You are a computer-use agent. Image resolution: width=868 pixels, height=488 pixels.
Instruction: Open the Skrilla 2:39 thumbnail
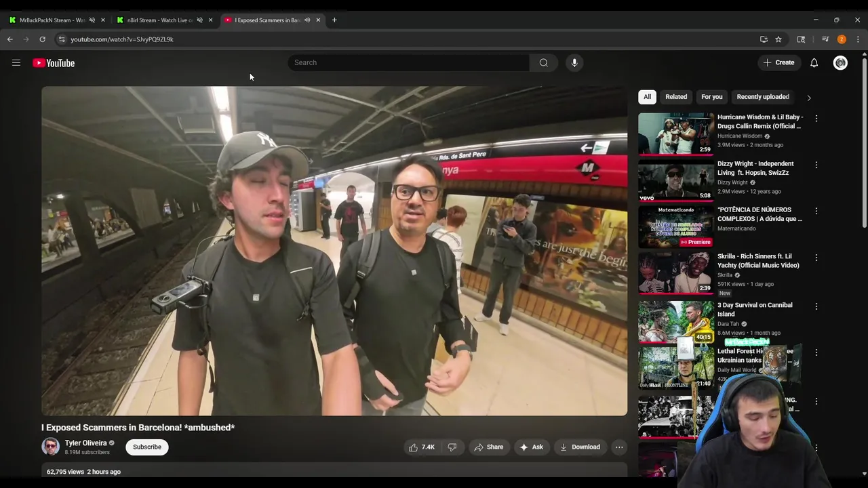click(676, 273)
